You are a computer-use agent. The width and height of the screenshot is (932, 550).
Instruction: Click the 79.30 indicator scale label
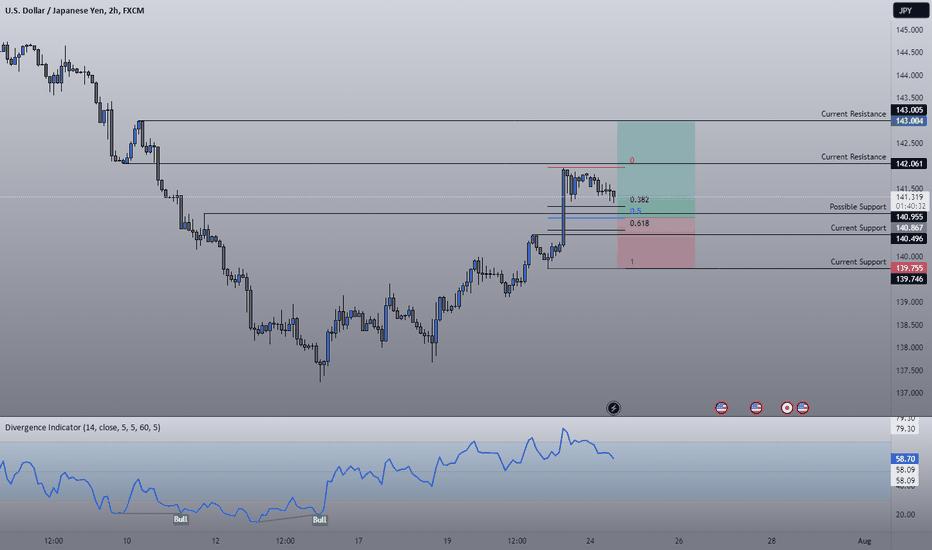[x=905, y=429]
